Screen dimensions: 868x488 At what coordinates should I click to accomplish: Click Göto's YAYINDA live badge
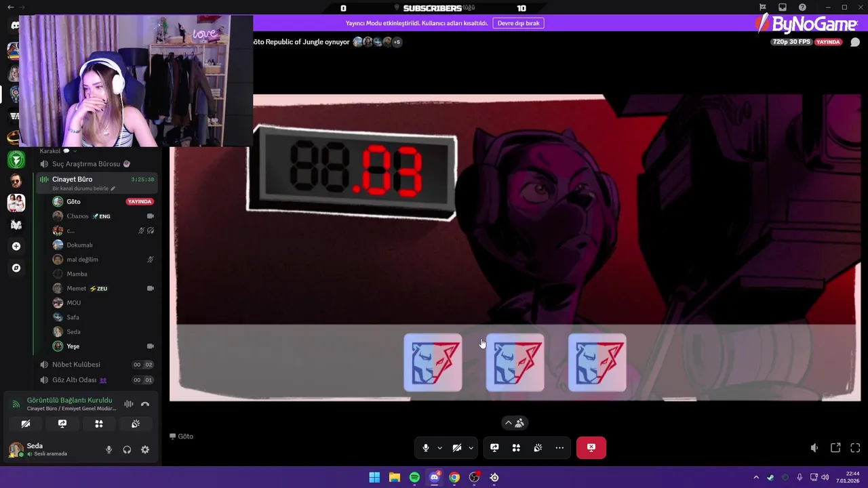tap(140, 201)
